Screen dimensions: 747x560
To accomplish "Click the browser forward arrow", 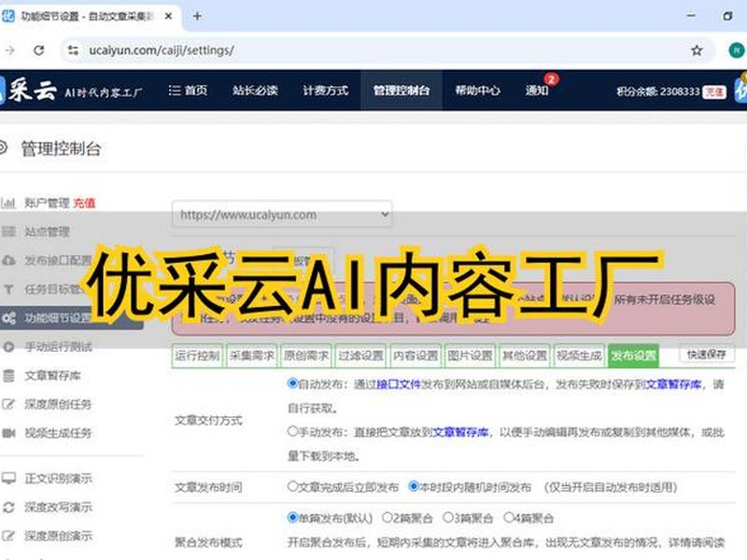I will point(10,50).
